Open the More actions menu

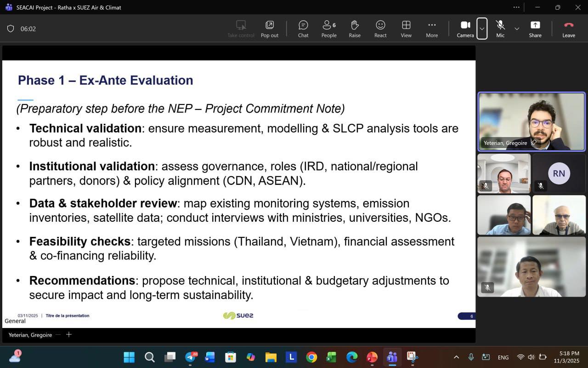pyautogui.click(x=432, y=29)
